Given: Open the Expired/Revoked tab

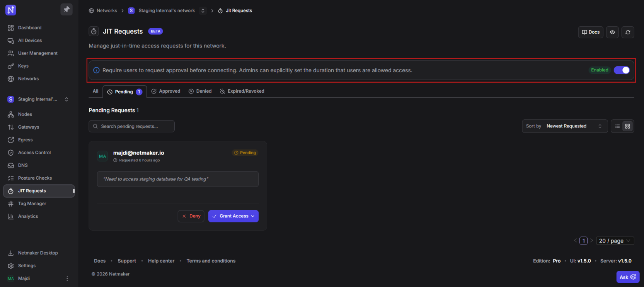Looking at the screenshot, I should click(x=242, y=91).
